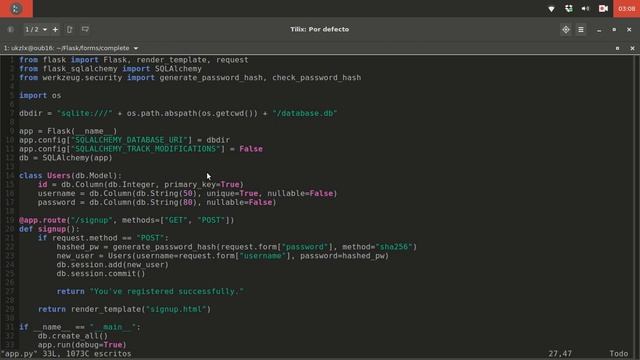The image size is (640, 360).
Task: Close the terminal pane
Action: tap(632, 48)
